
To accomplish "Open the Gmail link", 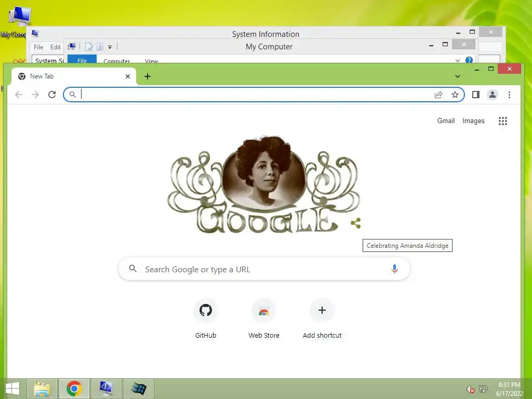I will pyautogui.click(x=446, y=121).
